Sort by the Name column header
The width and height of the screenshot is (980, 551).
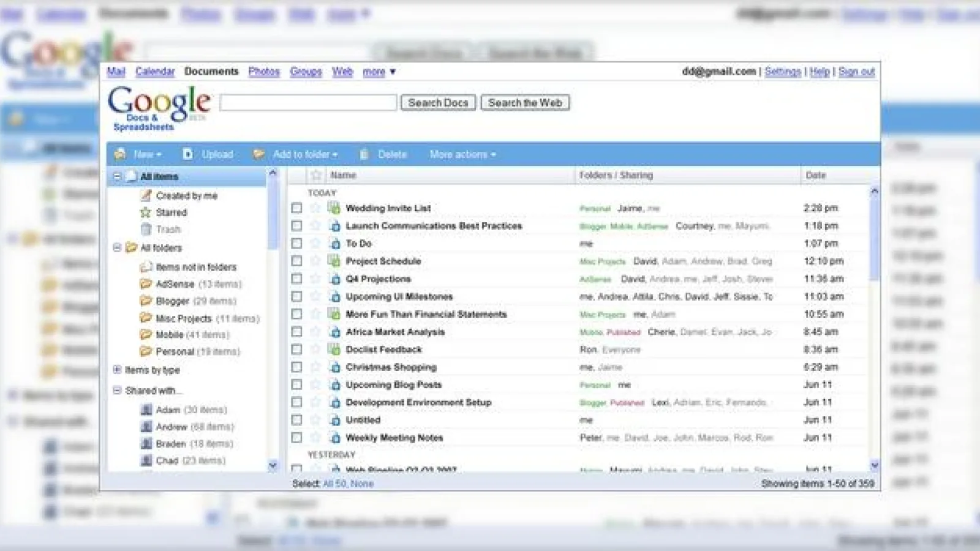point(343,176)
